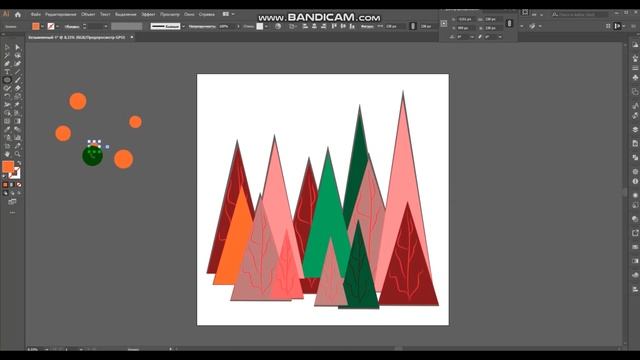Select the Blend tool
640x360 pixels.
click(x=18, y=129)
